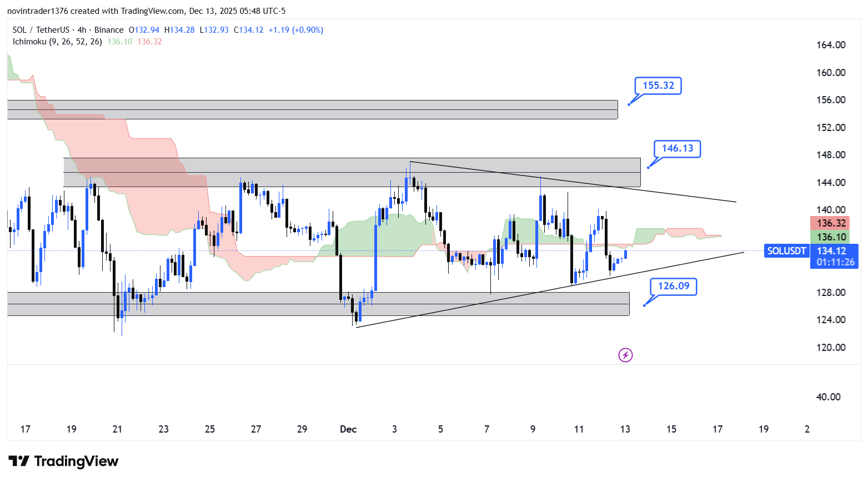Click the blue SOLUSDT symbol tag
Viewport: 868px width, 482px height.
(786, 251)
